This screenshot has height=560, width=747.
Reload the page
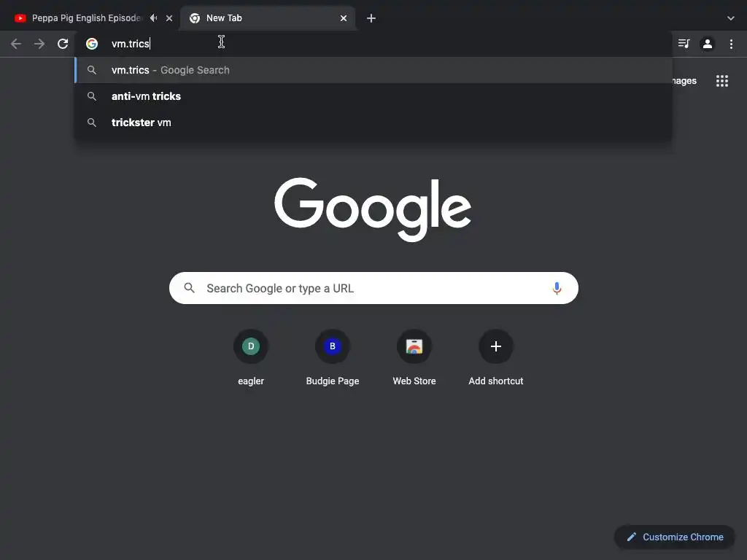(63, 44)
